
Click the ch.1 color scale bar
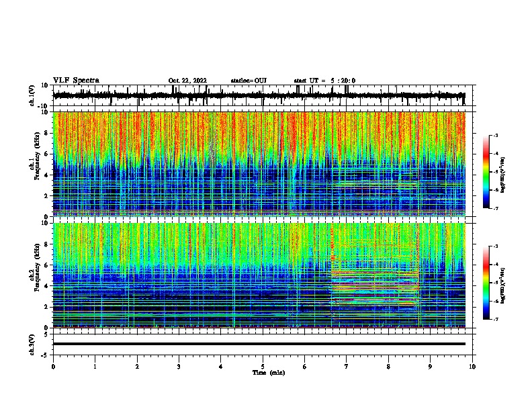tap(486, 172)
